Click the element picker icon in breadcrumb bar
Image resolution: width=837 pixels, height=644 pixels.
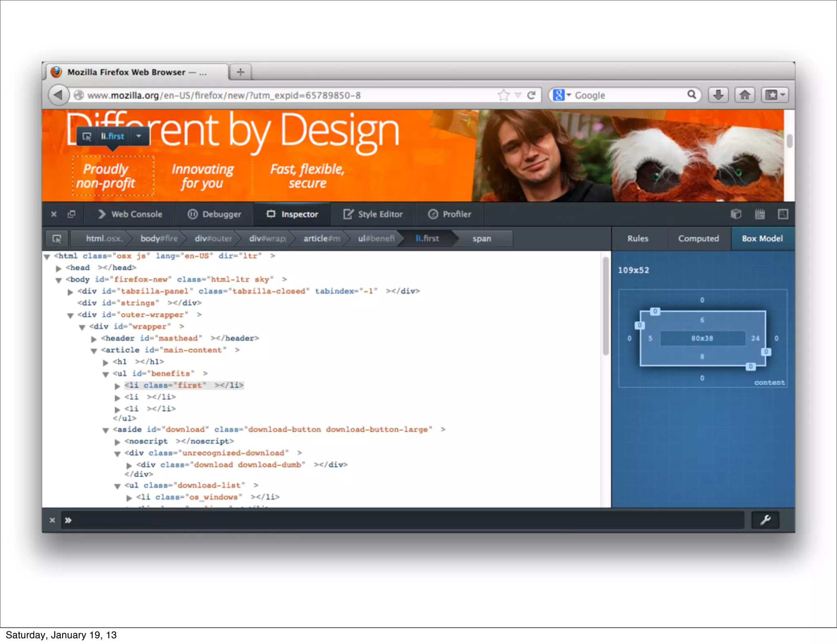[57, 239]
